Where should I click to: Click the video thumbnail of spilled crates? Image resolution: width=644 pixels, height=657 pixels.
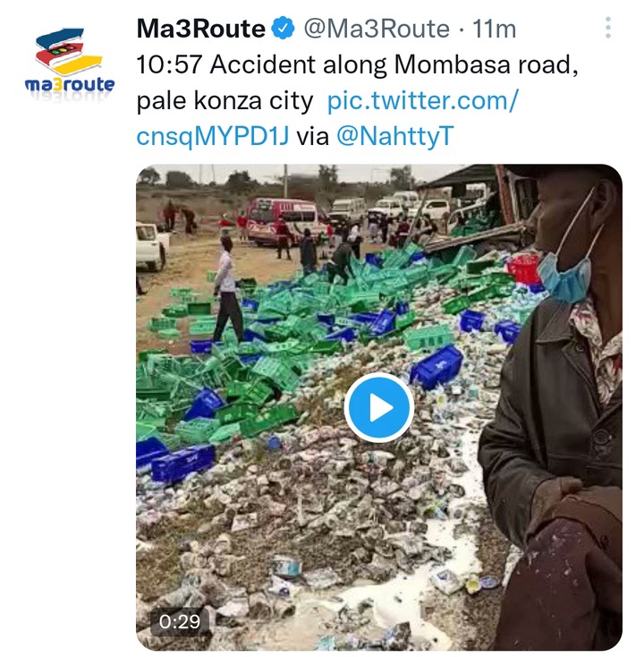pos(379,407)
